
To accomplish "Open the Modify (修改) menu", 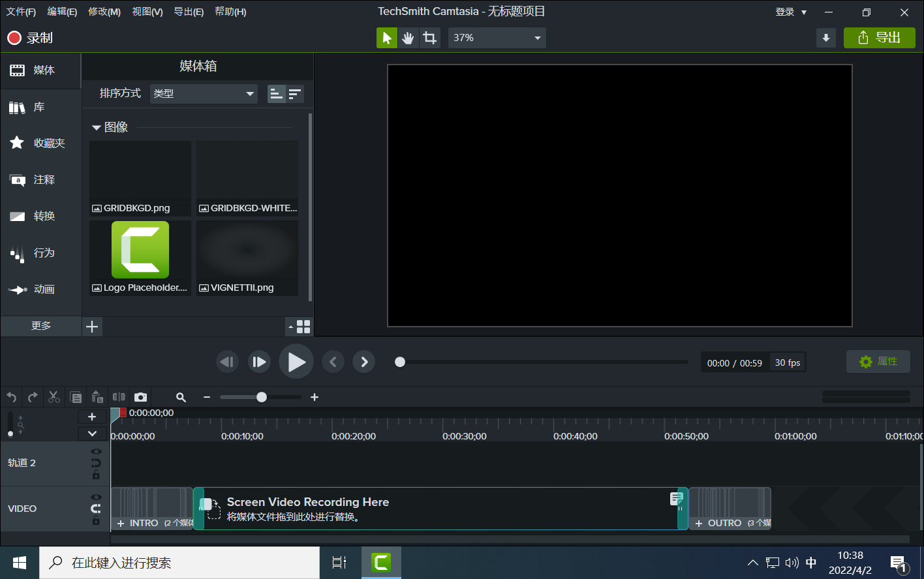I will (104, 12).
